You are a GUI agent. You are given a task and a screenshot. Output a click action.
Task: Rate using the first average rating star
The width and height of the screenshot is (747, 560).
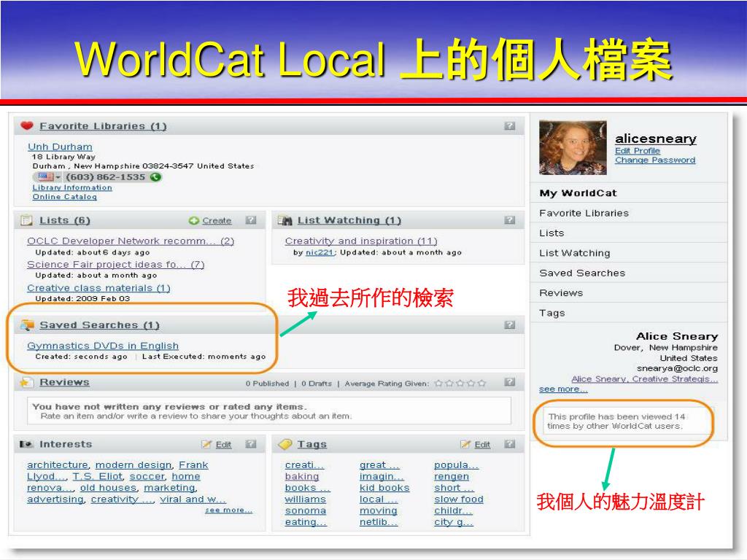click(x=438, y=383)
